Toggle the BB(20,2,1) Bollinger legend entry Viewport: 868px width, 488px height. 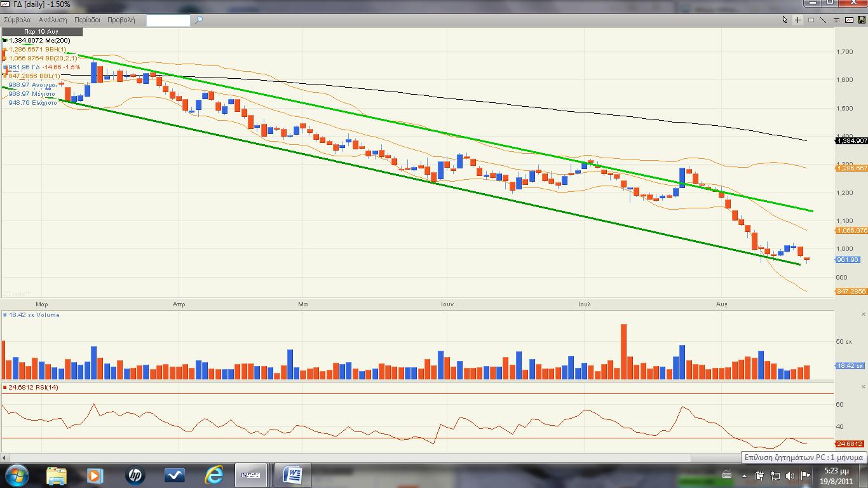pos(43,58)
